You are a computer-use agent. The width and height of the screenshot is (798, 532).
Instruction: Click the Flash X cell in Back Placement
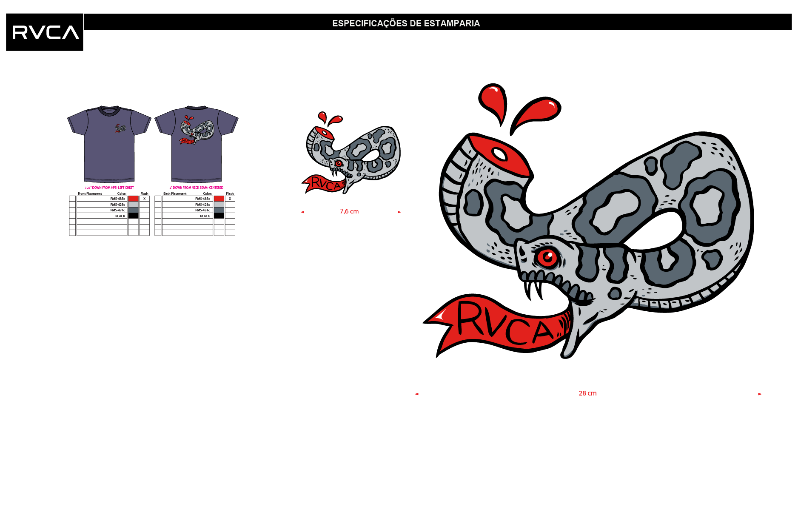click(230, 199)
